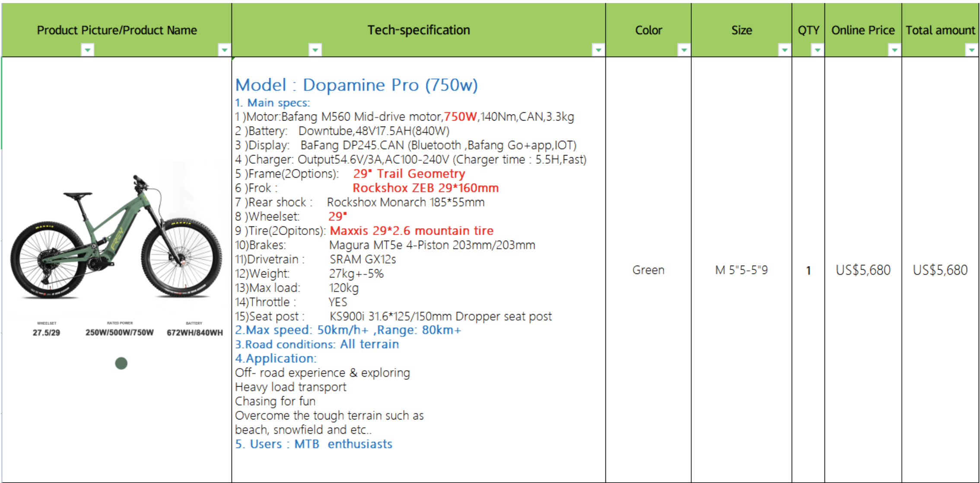Click the Display BaFang DP245.CAN line
The image size is (980, 483).
(406, 145)
